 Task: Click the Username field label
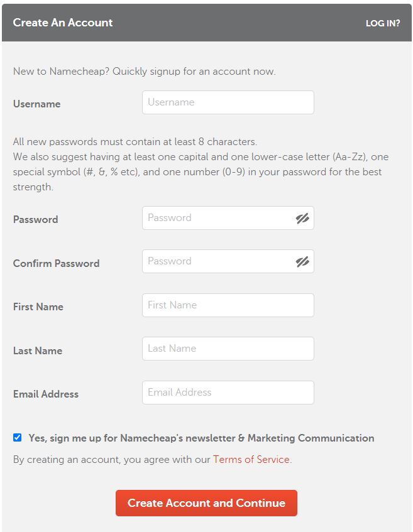[36, 104]
